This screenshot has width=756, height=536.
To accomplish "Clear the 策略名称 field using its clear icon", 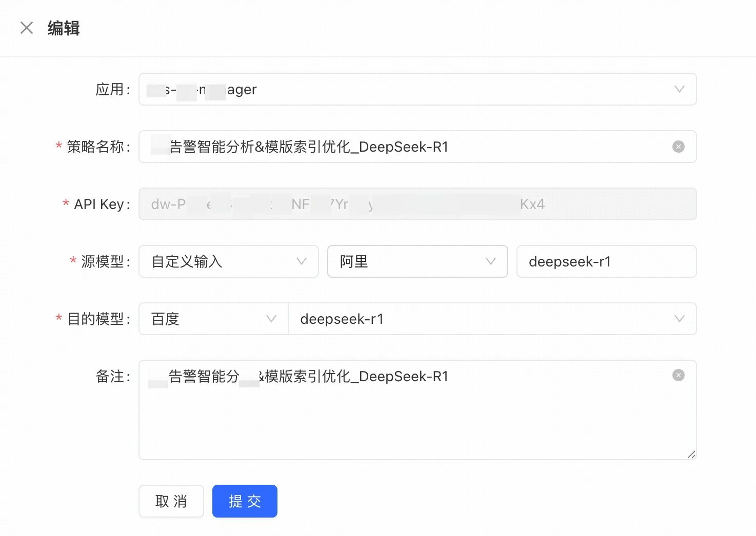I will coord(678,147).
